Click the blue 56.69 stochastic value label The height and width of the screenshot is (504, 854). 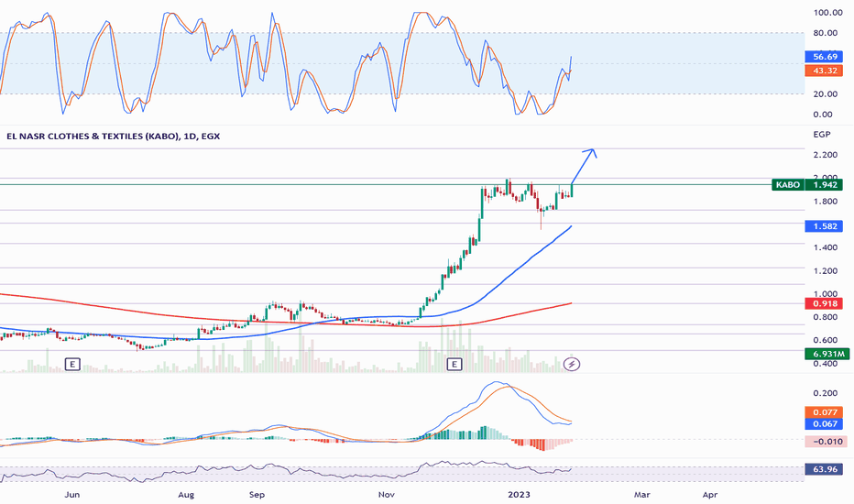825,57
